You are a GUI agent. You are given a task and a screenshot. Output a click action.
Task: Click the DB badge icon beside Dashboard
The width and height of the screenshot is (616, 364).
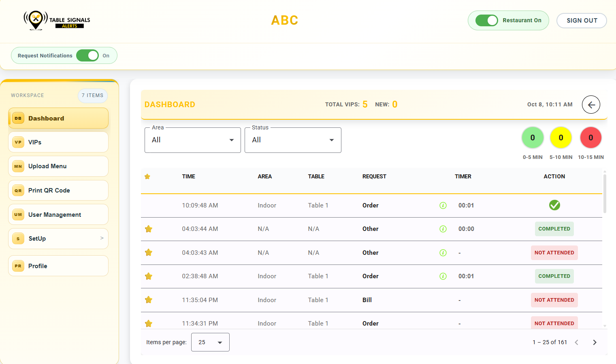pos(18,119)
